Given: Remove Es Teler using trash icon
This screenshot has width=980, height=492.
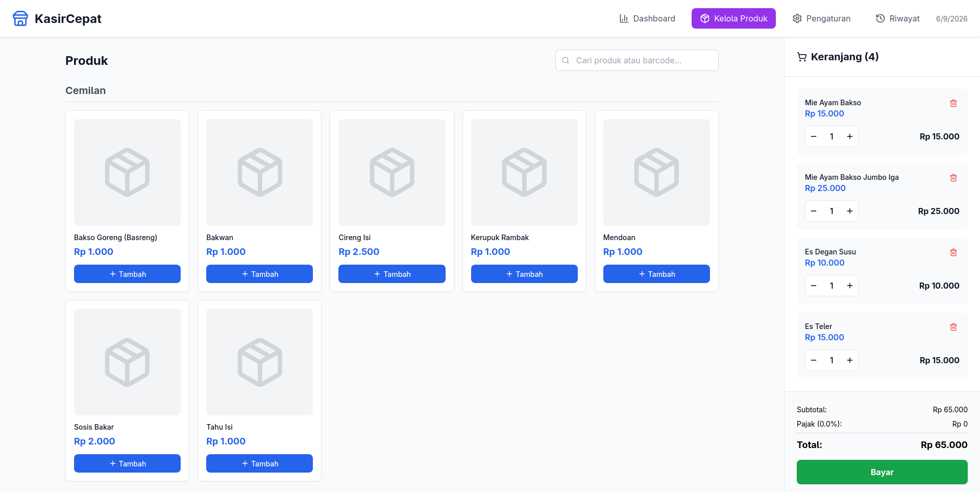Looking at the screenshot, I should [953, 327].
